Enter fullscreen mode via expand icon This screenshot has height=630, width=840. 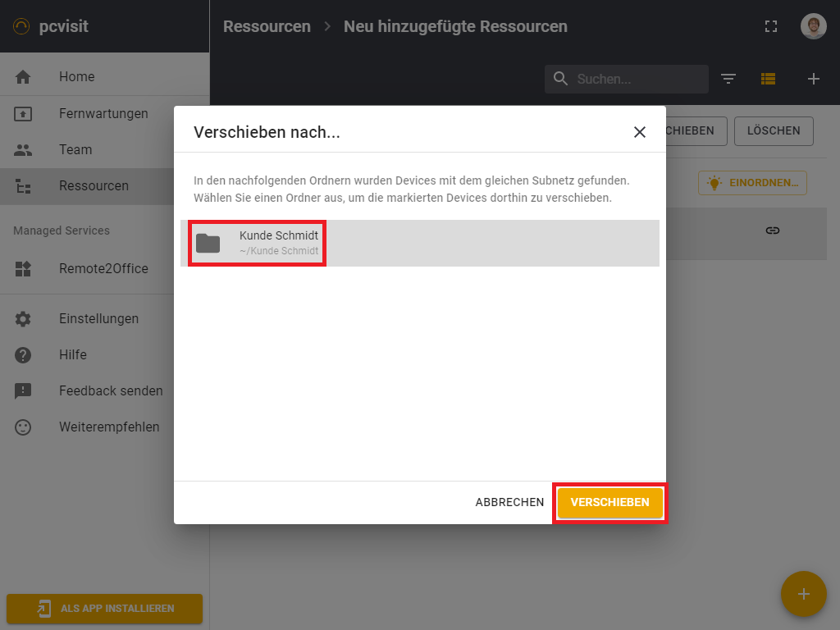[x=770, y=26]
